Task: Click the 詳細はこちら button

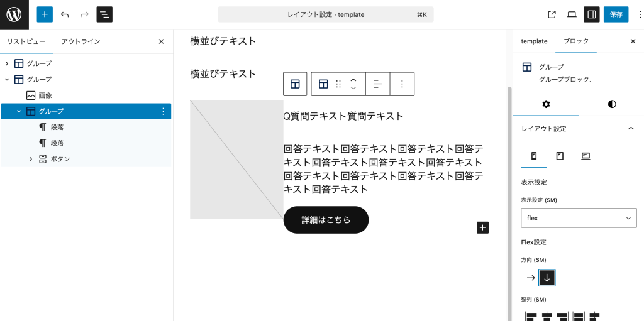Action: (326, 220)
